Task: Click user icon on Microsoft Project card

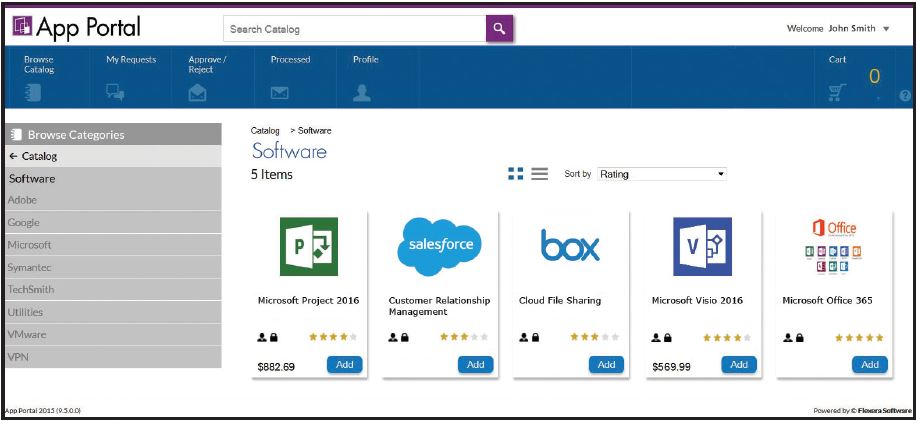Action: click(262, 337)
